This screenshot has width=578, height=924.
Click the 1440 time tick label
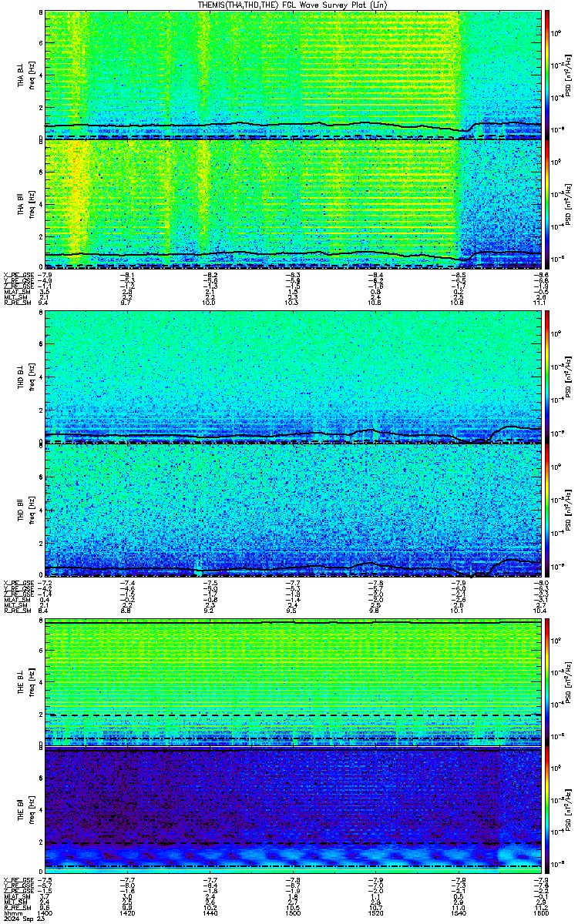(x=210, y=913)
